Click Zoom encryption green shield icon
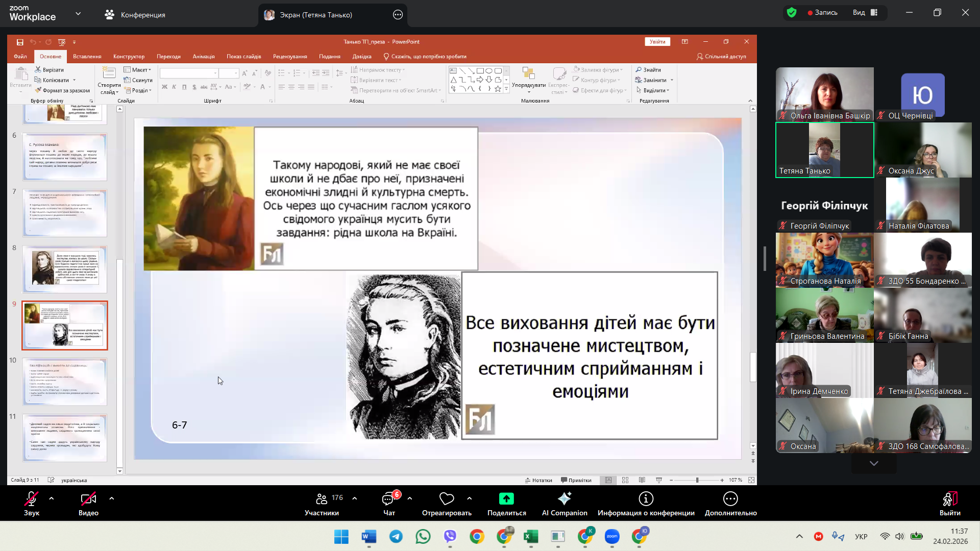 coord(792,13)
